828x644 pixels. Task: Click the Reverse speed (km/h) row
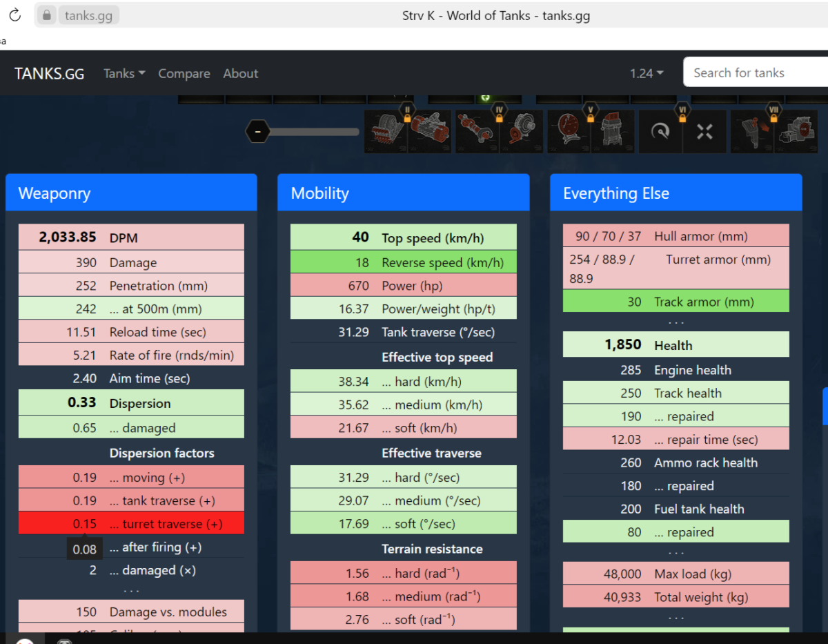coord(404,262)
